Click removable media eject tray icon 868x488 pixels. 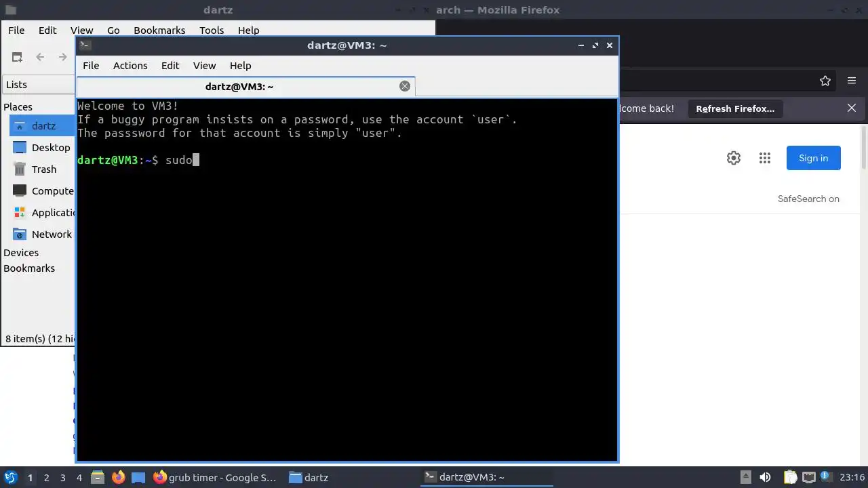745,477
